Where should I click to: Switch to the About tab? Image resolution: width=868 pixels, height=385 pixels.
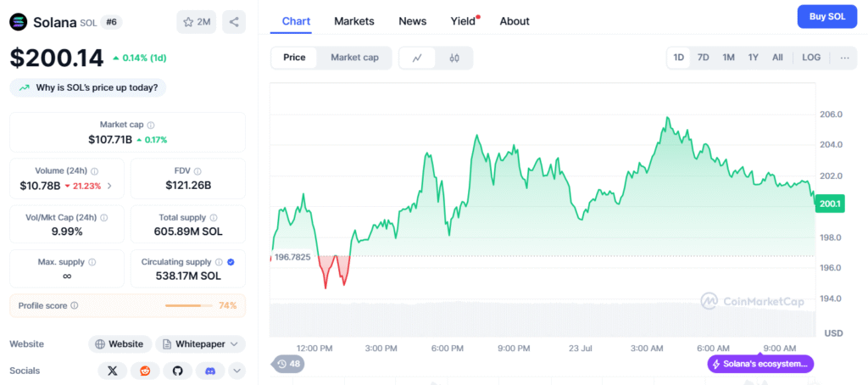pos(515,21)
